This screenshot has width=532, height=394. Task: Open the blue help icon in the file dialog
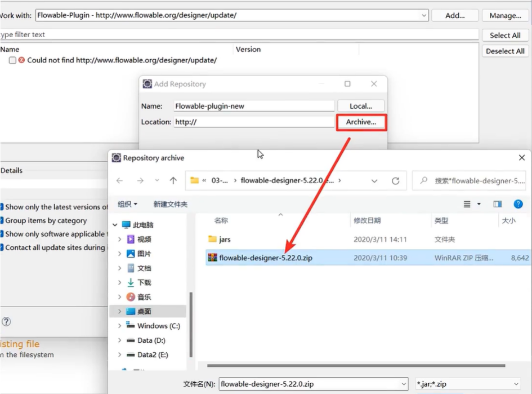[518, 204]
